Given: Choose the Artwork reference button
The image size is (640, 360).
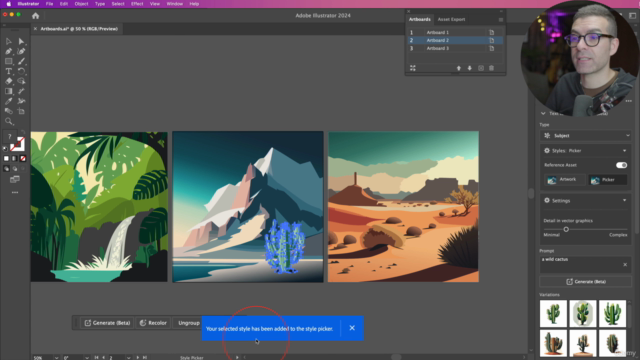Looking at the screenshot, I should pyautogui.click(x=564, y=180).
